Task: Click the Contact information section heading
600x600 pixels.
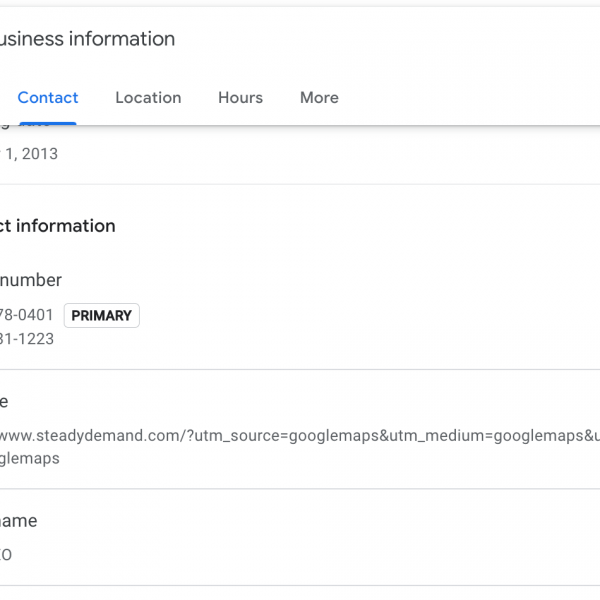Action: [x=58, y=226]
